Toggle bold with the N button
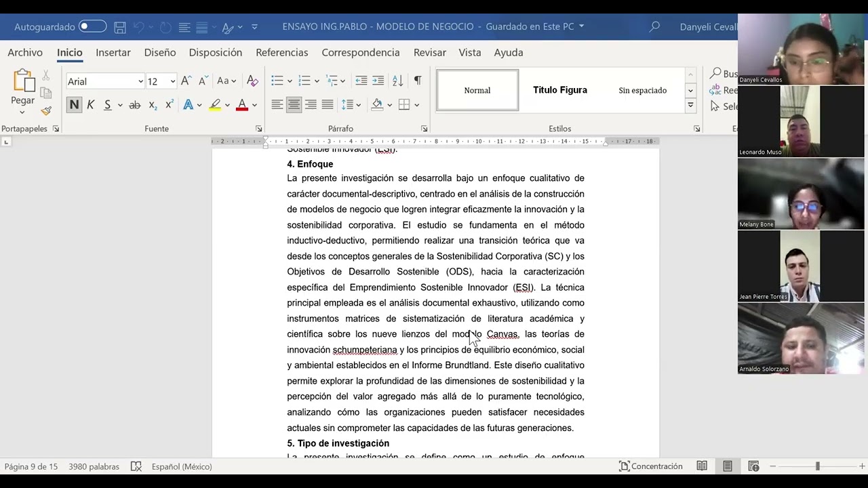 click(x=74, y=104)
